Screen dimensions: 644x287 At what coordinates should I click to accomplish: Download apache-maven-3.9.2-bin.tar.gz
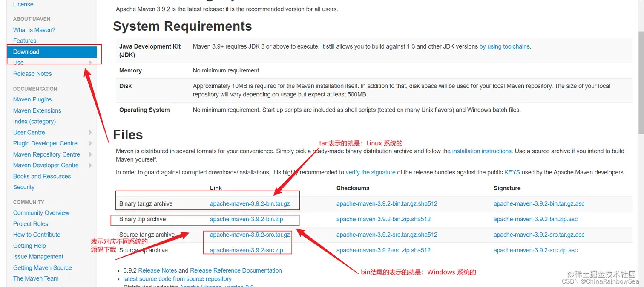250,204
